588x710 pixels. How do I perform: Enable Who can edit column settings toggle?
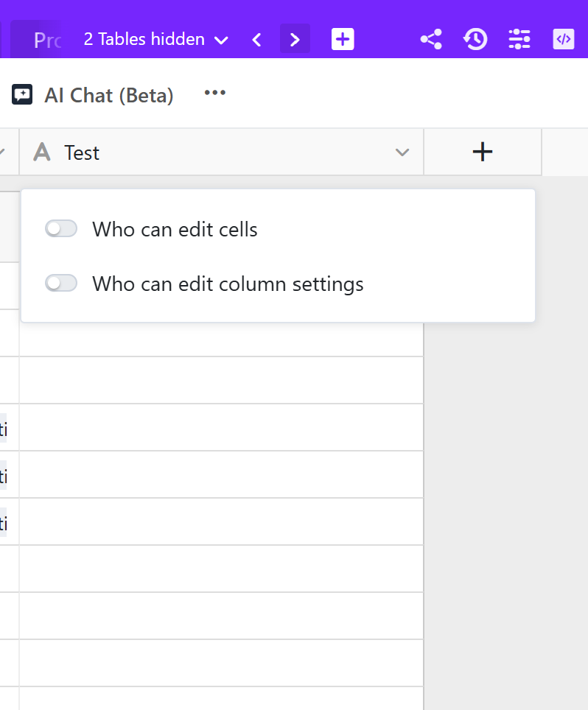(61, 284)
